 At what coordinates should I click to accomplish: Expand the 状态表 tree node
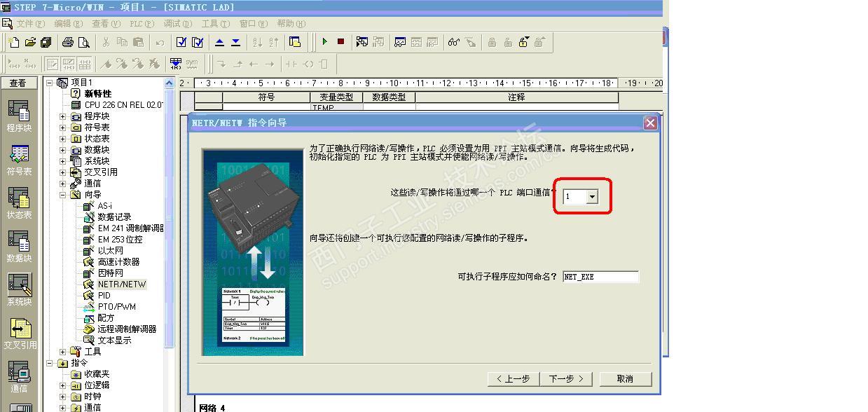click(62, 139)
